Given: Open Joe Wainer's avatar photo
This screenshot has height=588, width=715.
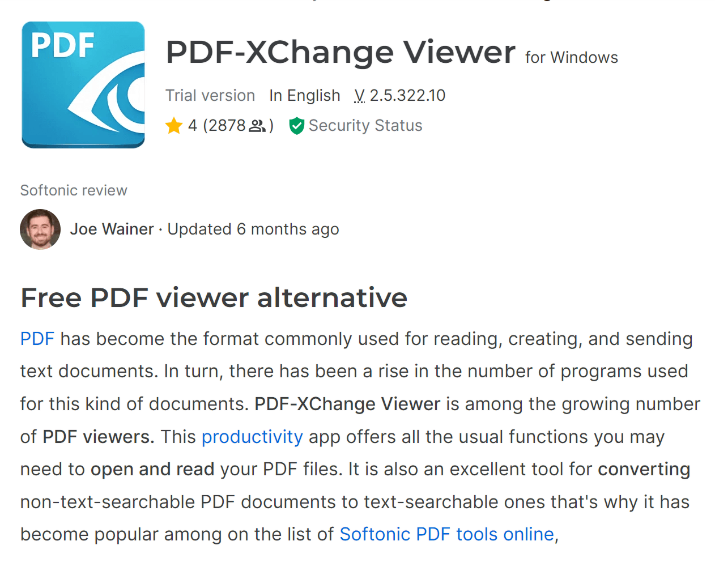Looking at the screenshot, I should [x=40, y=229].
